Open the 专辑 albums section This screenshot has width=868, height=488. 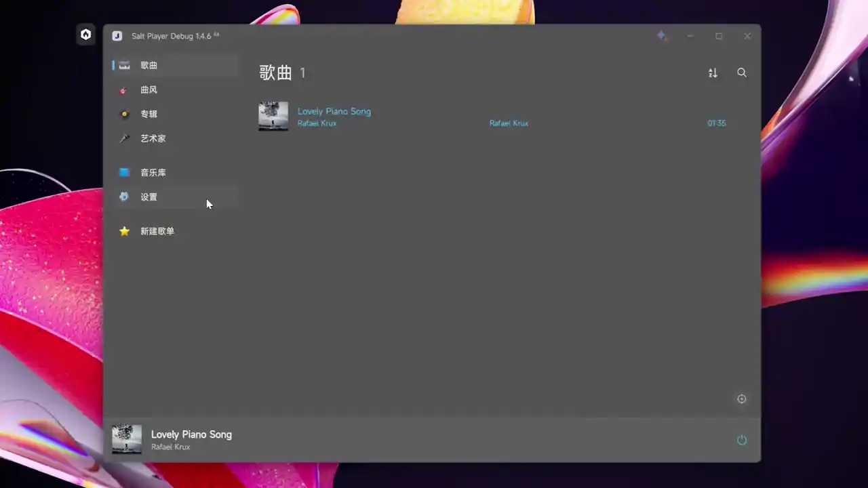click(175, 114)
